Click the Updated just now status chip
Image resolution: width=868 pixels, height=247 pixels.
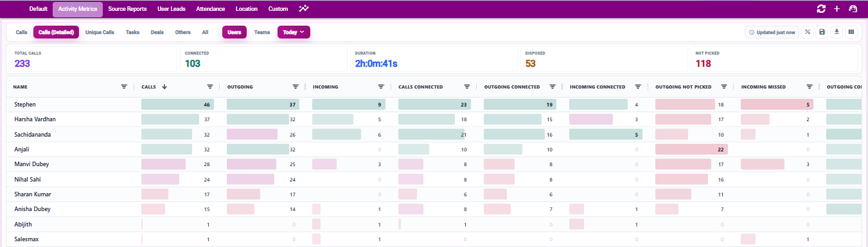click(772, 32)
